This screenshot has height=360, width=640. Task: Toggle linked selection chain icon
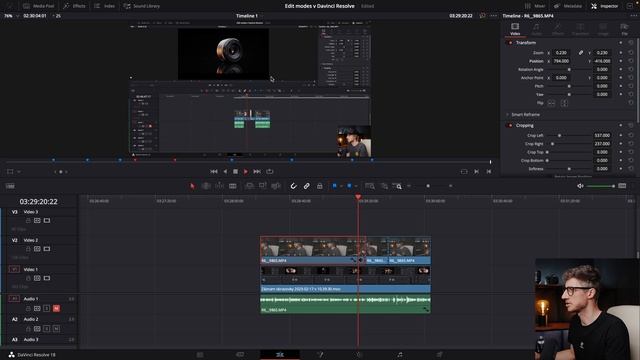[307, 186]
